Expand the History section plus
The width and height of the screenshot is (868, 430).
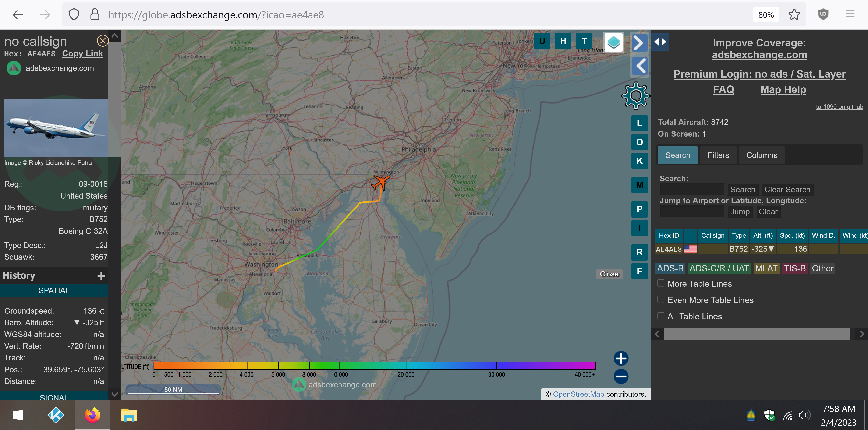101,276
